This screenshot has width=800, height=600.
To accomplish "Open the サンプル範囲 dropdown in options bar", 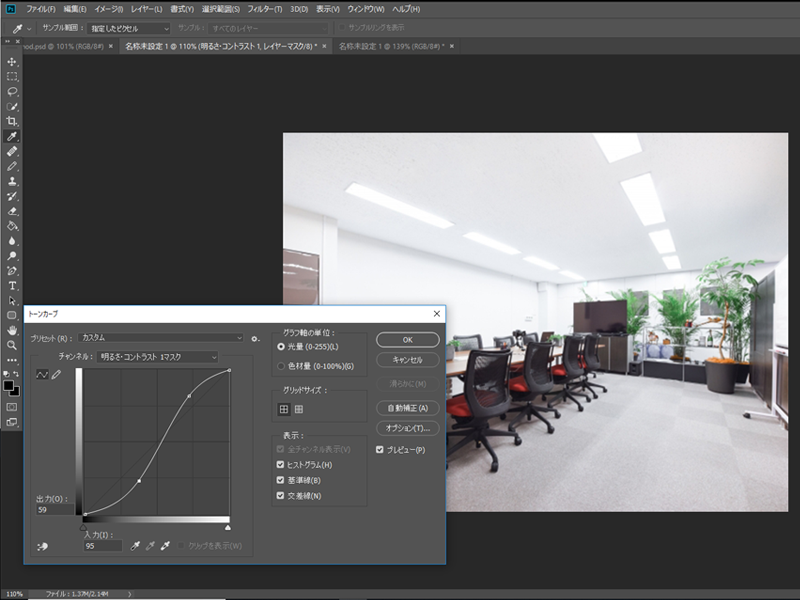I will (x=128, y=29).
